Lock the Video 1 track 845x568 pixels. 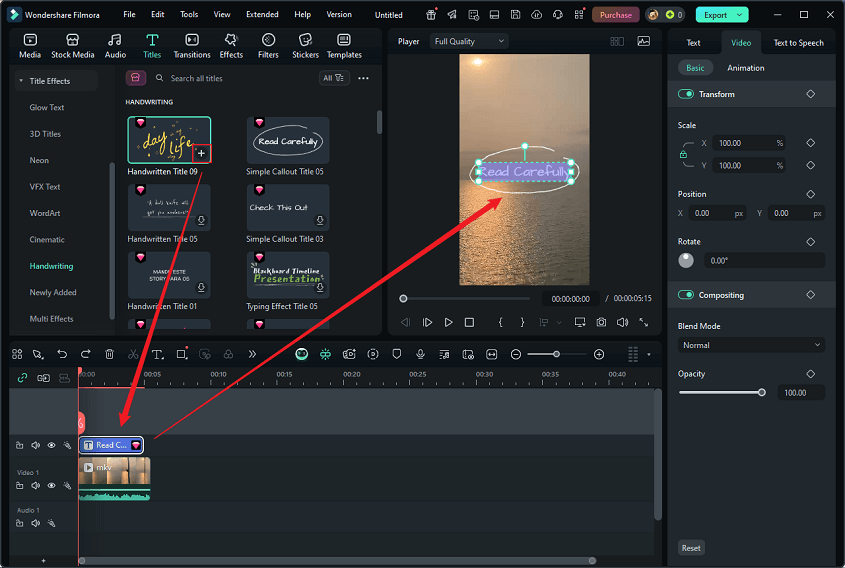(x=19, y=486)
